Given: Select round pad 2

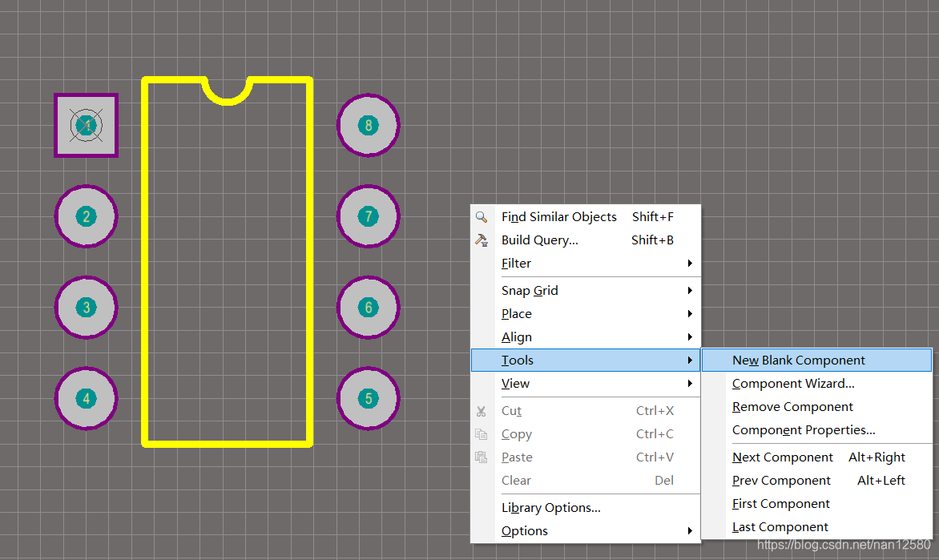Looking at the screenshot, I should pyautogui.click(x=87, y=216).
